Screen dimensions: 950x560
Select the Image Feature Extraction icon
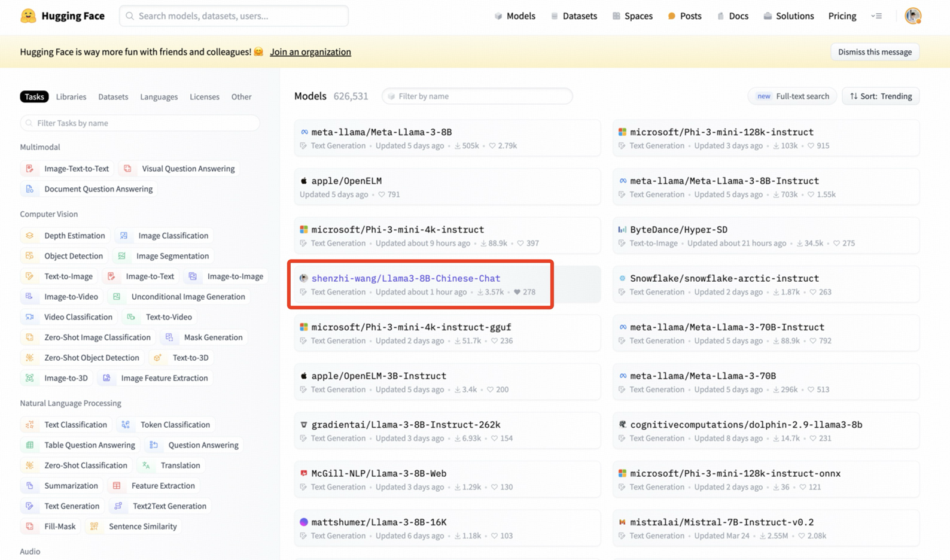pos(106,378)
